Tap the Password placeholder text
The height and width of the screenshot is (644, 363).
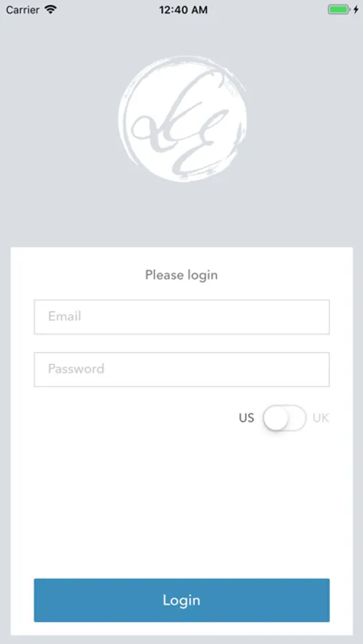(76, 369)
